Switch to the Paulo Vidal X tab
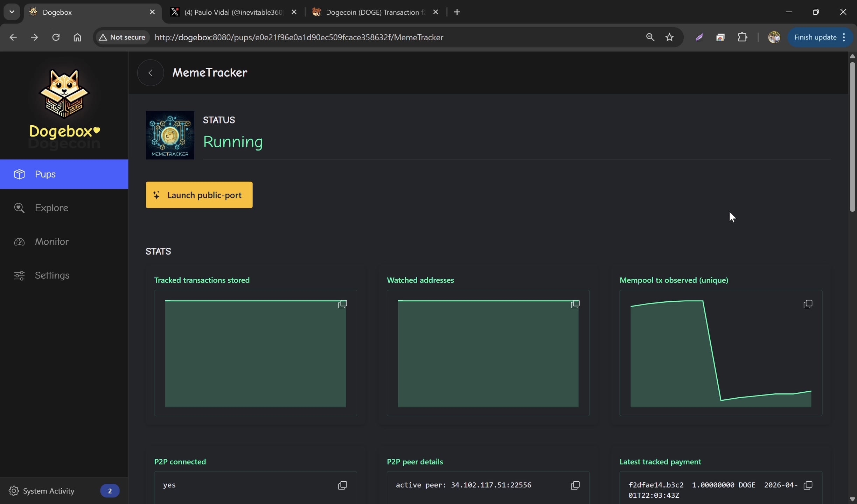The width and height of the screenshot is (857, 504). point(233,12)
